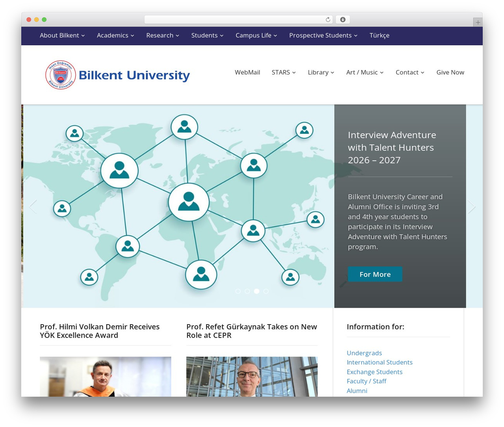This screenshot has width=504, height=427.
Task: Expand the Campus Life menu
Action: (256, 35)
